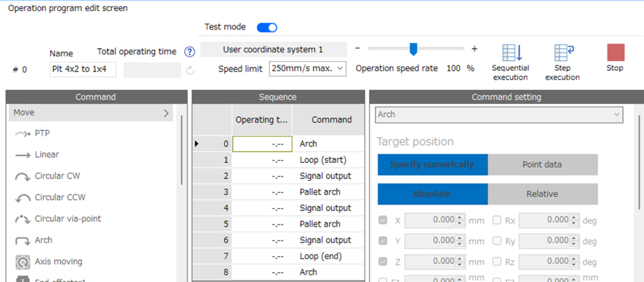Viewport: 644px width, 282px height.
Task: Enable the Rx rotation checkbox
Action: (496, 220)
